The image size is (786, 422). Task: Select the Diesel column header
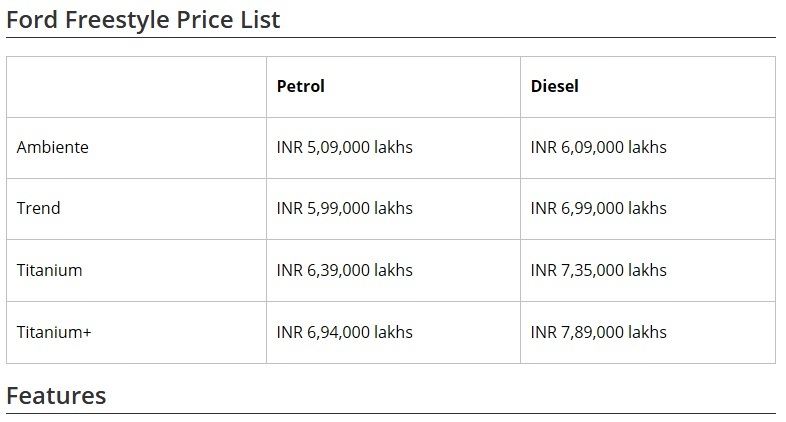click(554, 86)
